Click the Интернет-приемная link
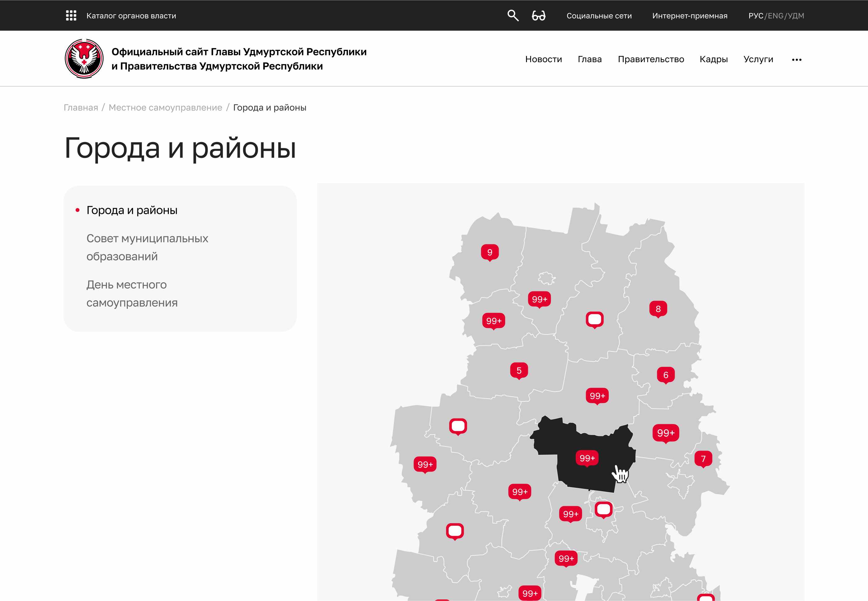Image resolution: width=868 pixels, height=601 pixels. [690, 16]
